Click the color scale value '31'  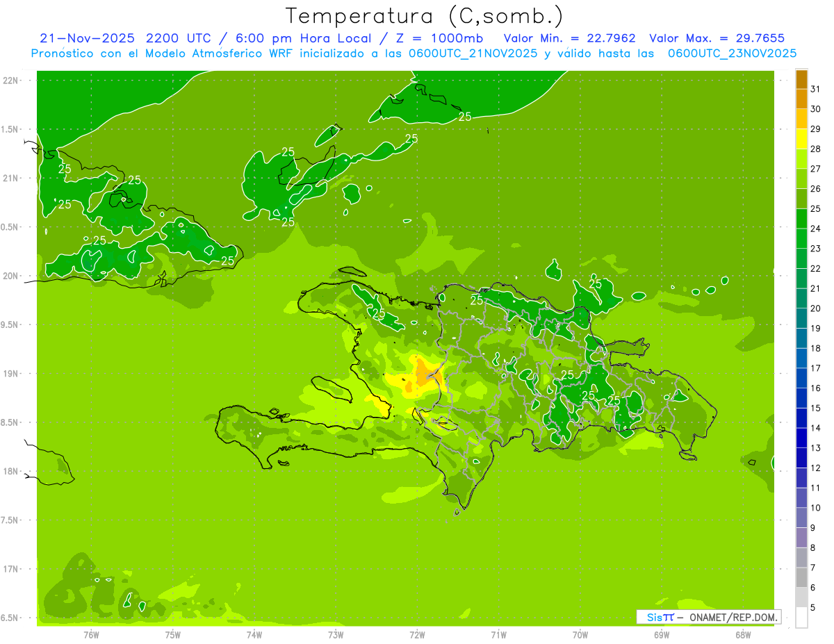[816, 89]
